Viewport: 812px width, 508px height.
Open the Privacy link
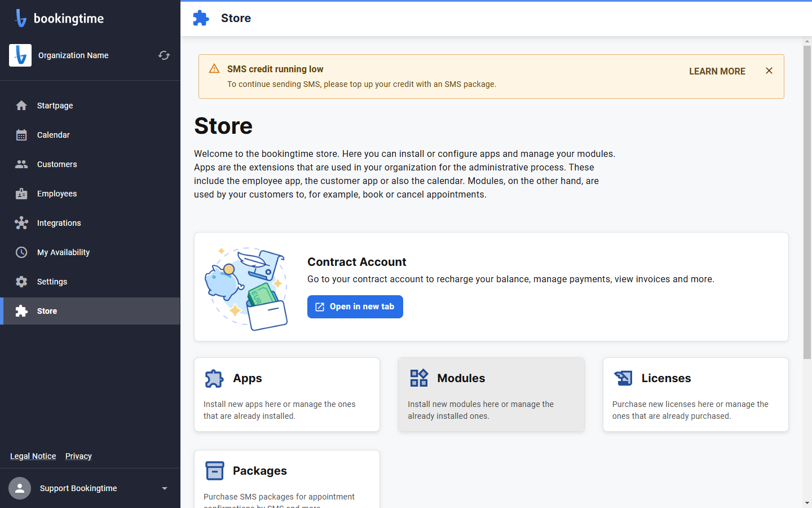pyautogui.click(x=78, y=456)
